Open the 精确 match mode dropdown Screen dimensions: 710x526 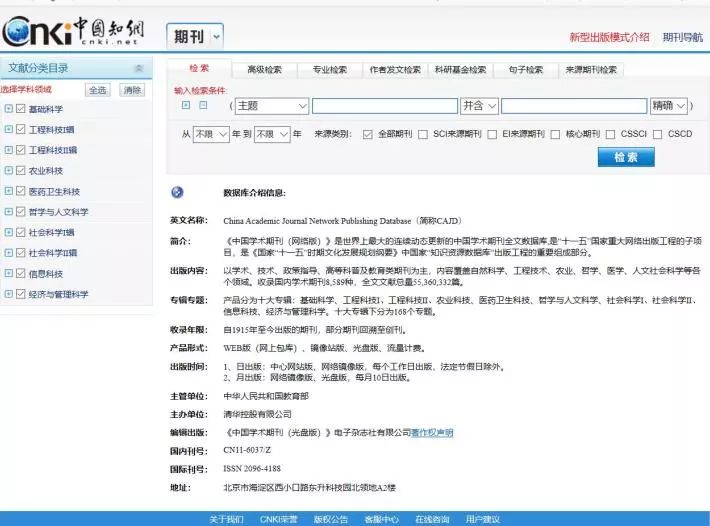669,106
